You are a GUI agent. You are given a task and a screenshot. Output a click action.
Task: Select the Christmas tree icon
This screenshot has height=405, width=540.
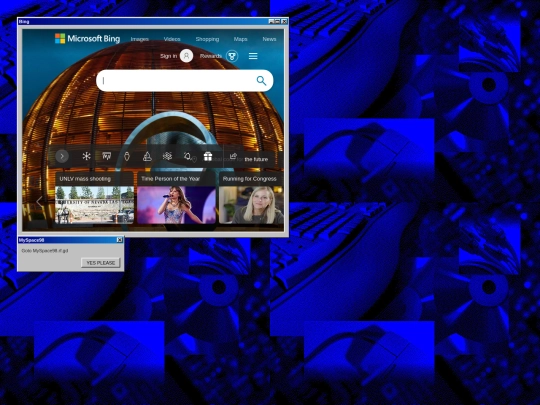tap(147, 156)
